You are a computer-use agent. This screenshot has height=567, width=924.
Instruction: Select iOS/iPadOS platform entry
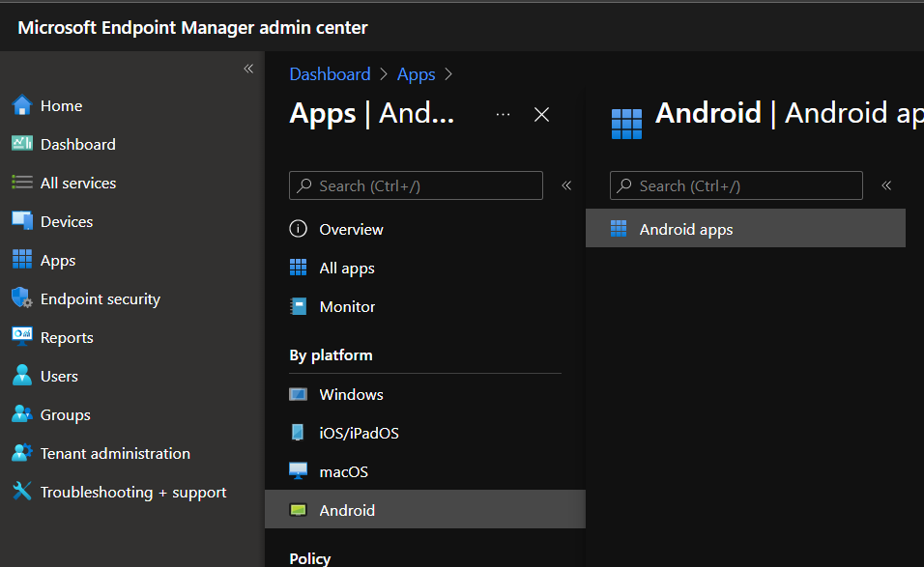pyautogui.click(x=359, y=433)
